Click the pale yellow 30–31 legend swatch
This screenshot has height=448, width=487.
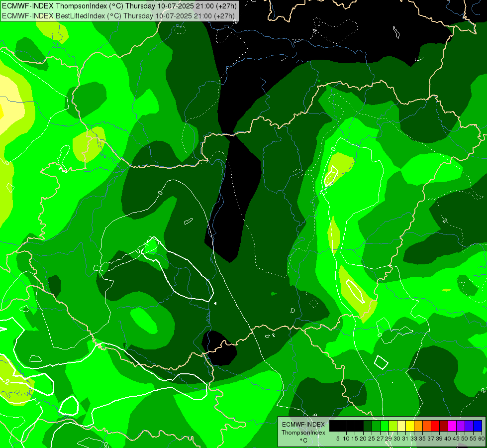pos(401,426)
